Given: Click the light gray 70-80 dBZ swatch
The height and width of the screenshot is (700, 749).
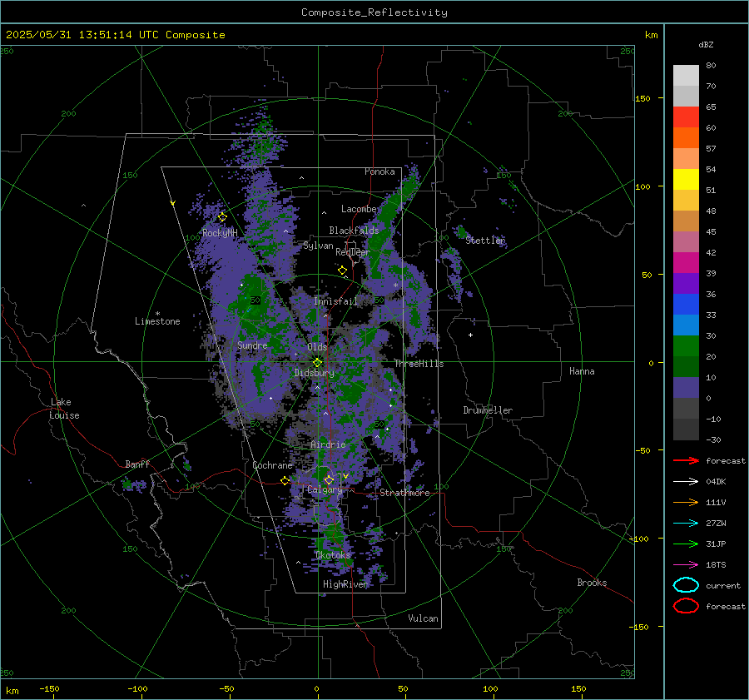Looking at the screenshot, I should [686, 75].
